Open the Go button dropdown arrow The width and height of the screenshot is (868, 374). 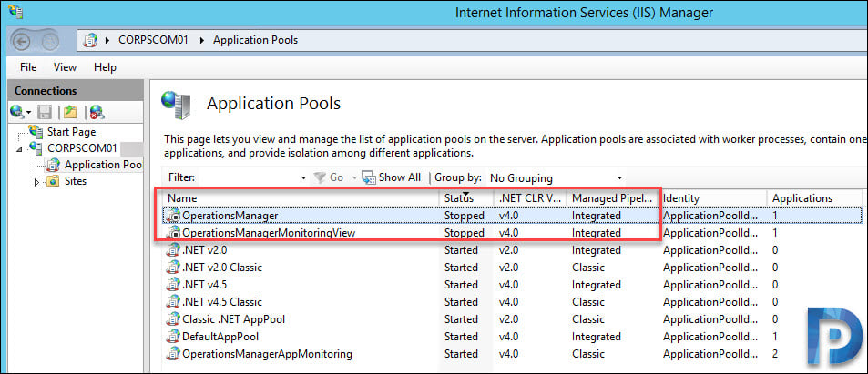tap(355, 178)
